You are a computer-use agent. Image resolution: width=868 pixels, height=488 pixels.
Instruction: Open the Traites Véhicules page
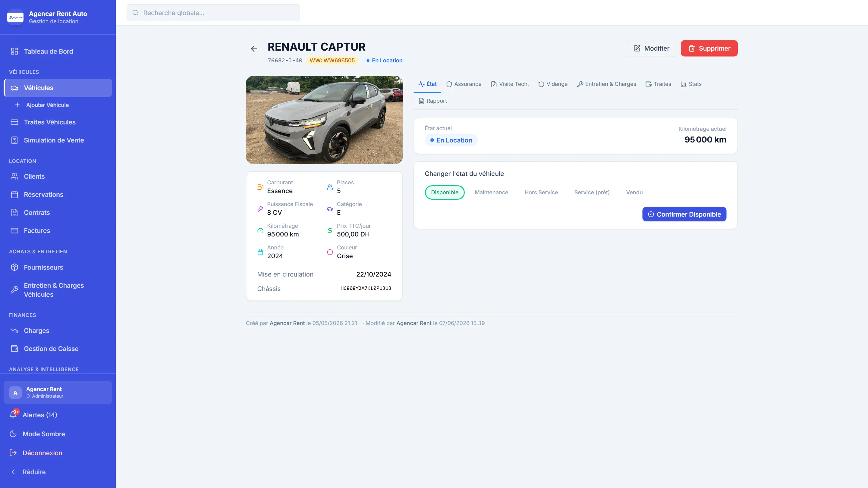(x=58, y=122)
